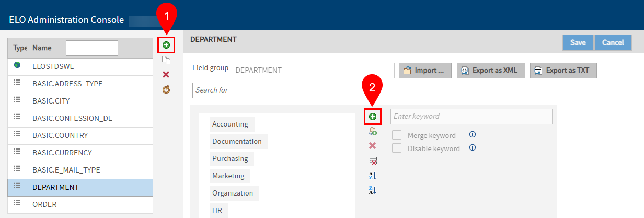Click the Field group input
The width and height of the screenshot is (644, 218).
(x=314, y=70)
